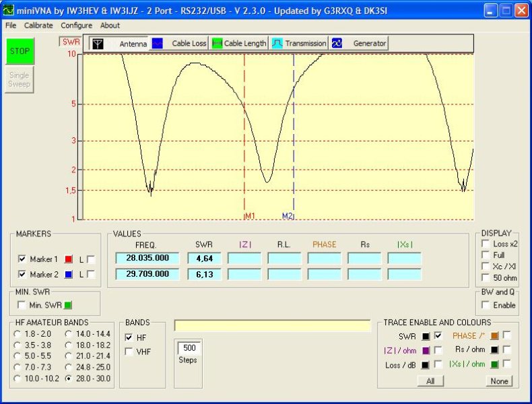Click the All traces button
Screen dimensions: 532x404
[430, 381]
